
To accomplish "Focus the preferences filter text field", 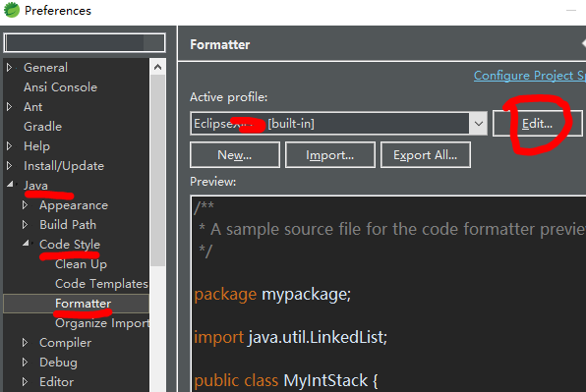I will click(x=85, y=43).
